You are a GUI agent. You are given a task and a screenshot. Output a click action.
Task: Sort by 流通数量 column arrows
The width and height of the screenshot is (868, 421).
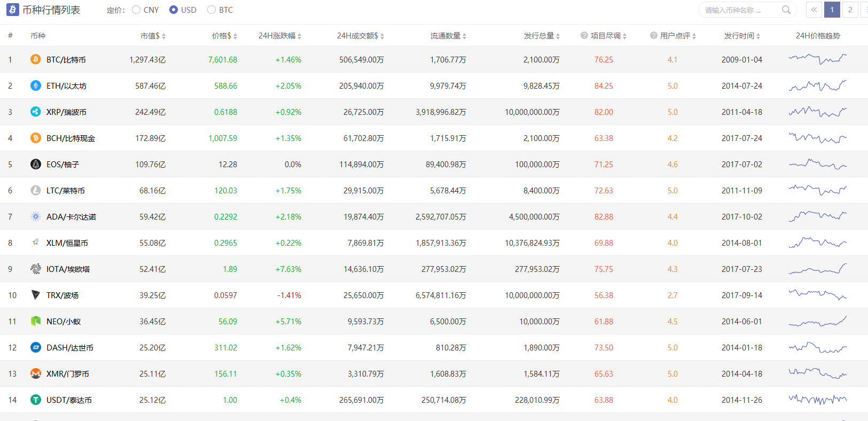[x=464, y=36]
